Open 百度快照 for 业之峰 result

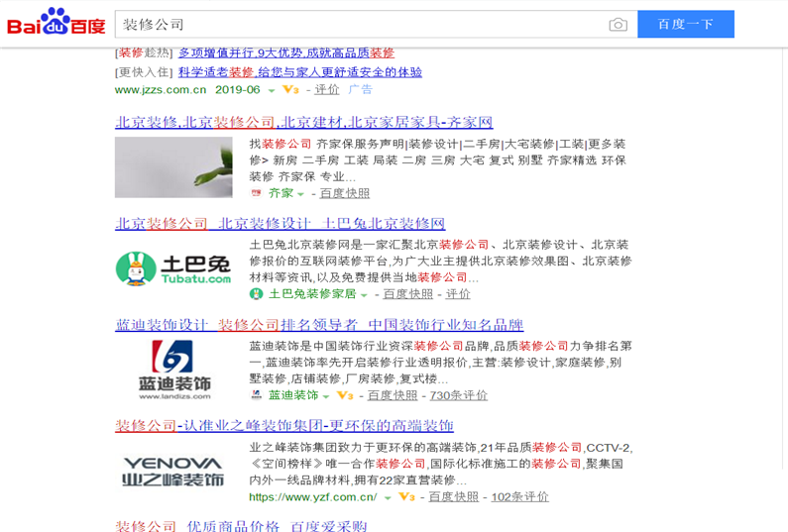(x=453, y=497)
